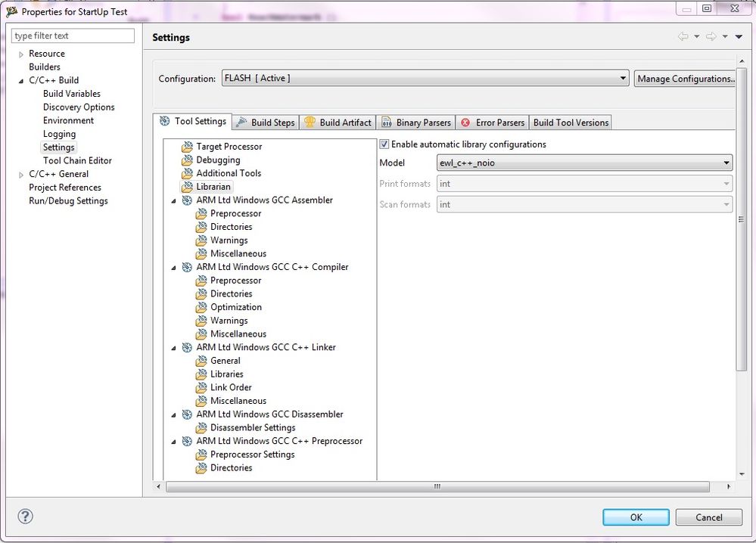The image size is (756, 543).
Task: Click the OK button
Action: 636,517
